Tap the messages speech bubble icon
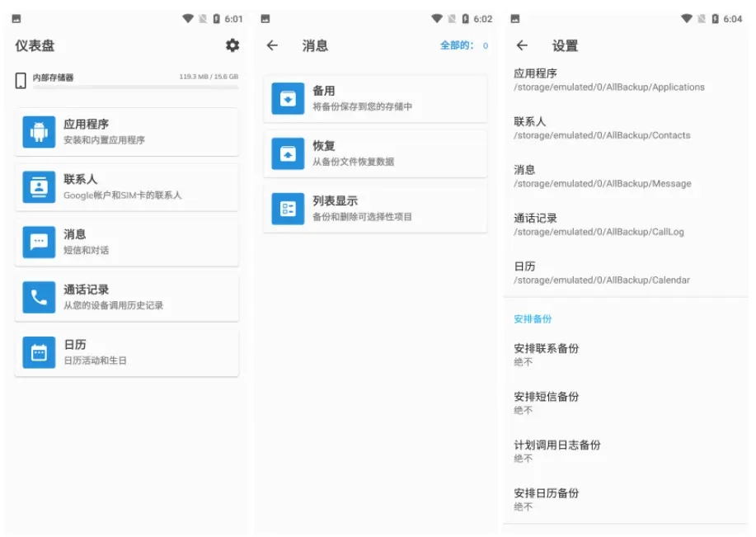The image size is (756, 537). tap(39, 242)
